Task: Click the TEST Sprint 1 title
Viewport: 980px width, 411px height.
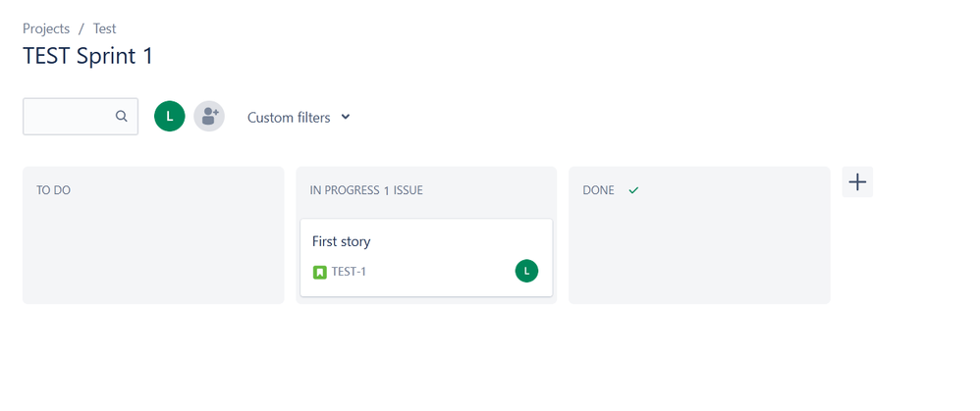Action: click(x=88, y=56)
